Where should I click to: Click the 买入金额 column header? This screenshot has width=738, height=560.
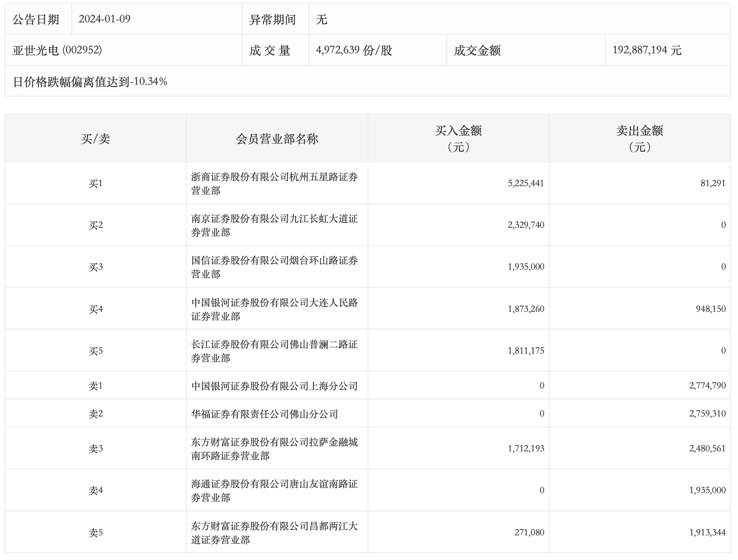[x=458, y=139]
